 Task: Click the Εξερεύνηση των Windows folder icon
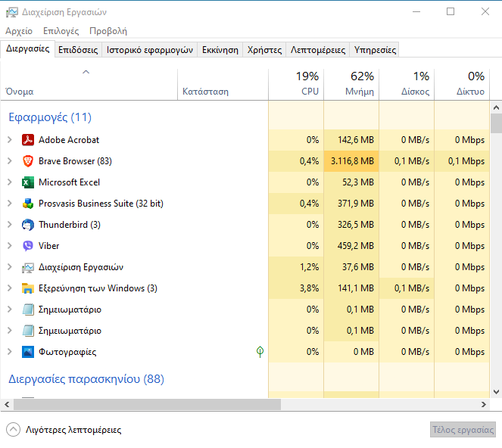point(28,288)
